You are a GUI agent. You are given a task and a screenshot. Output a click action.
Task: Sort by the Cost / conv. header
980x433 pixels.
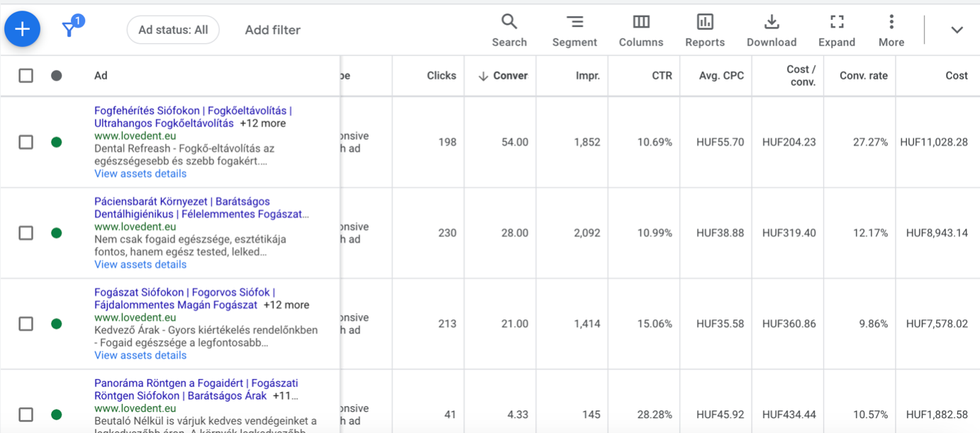[801, 75]
